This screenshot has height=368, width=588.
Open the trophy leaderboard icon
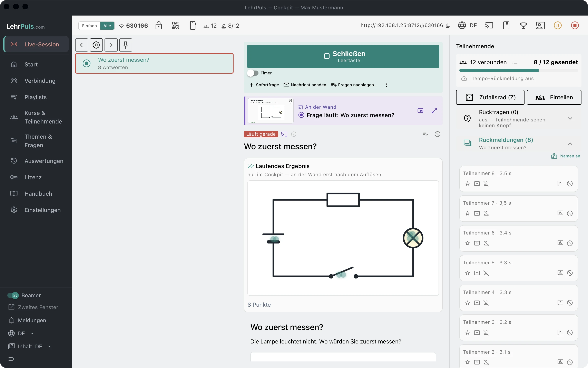click(x=523, y=25)
